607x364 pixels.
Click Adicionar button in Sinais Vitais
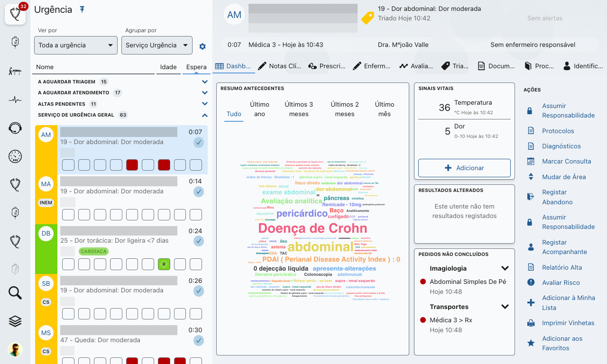pyautogui.click(x=464, y=168)
